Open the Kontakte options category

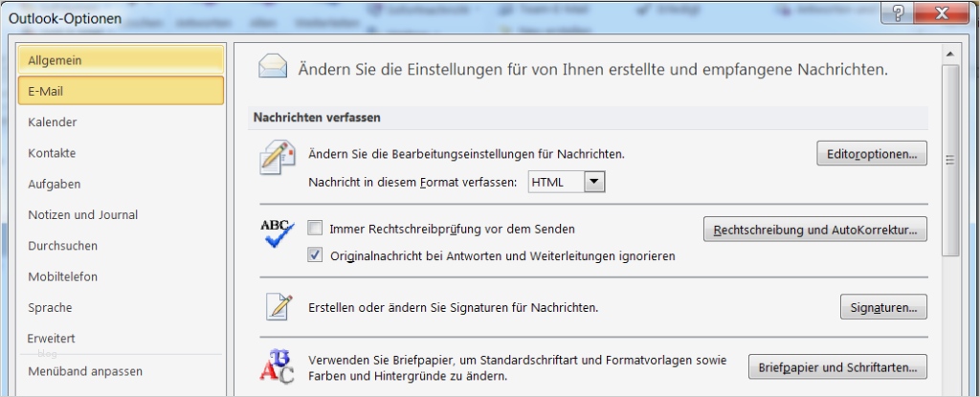(x=122, y=152)
